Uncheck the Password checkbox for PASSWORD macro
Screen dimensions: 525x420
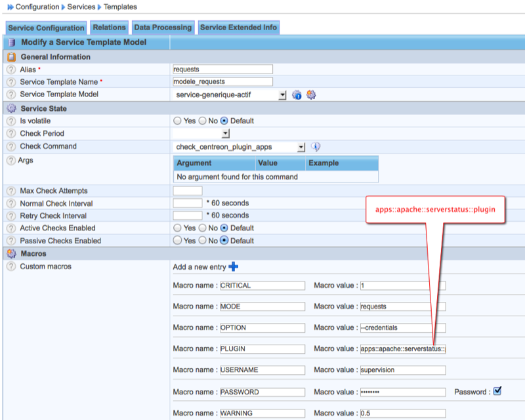point(497,391)
